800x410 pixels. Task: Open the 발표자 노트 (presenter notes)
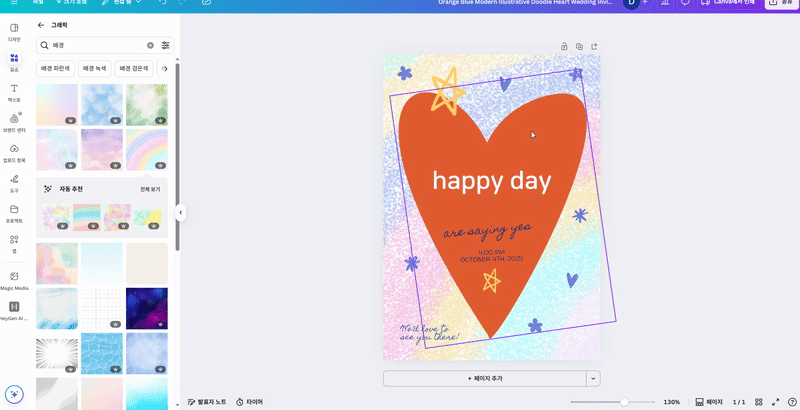tap(207, 402)
